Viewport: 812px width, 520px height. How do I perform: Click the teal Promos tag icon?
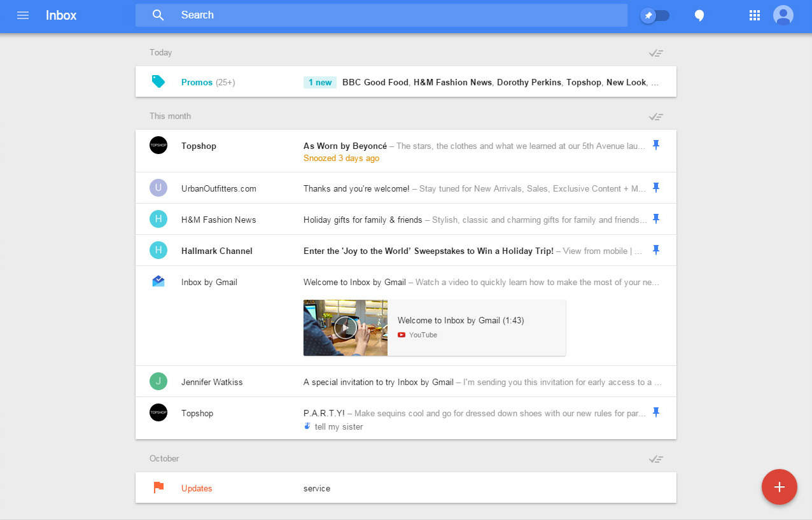[x=158, y=81]
